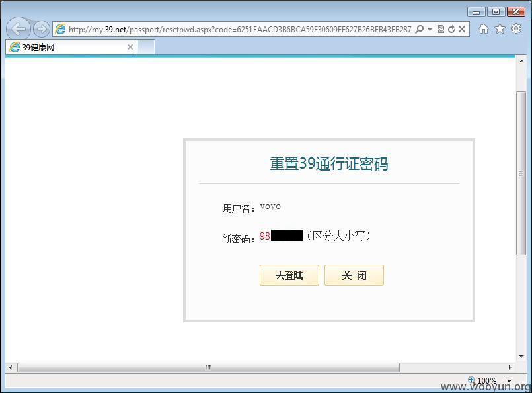Image resolution: width=532 pixels, height=393 pixels.
Task: Focus the address bar URL field
Action: coord(239,30)
